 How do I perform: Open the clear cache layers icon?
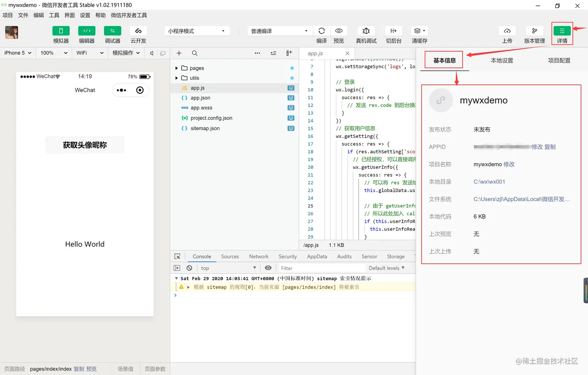(x=419, y=31)
